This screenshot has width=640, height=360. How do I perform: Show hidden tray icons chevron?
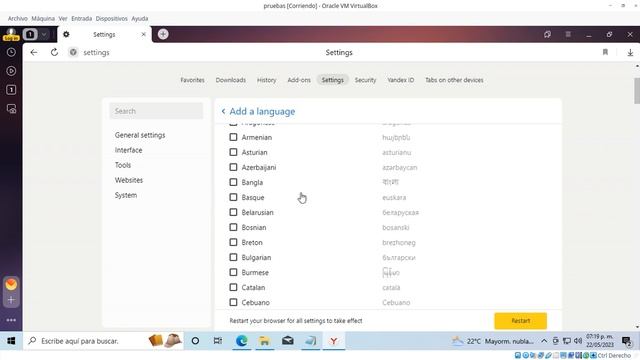pyautogui.click(x=544, y=341)
